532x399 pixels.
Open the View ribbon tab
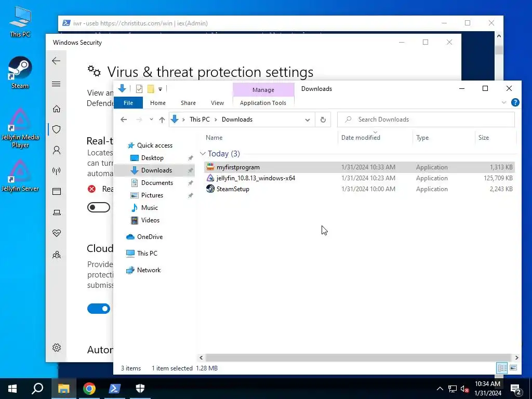pyautogui.click(x=217, y=103)
